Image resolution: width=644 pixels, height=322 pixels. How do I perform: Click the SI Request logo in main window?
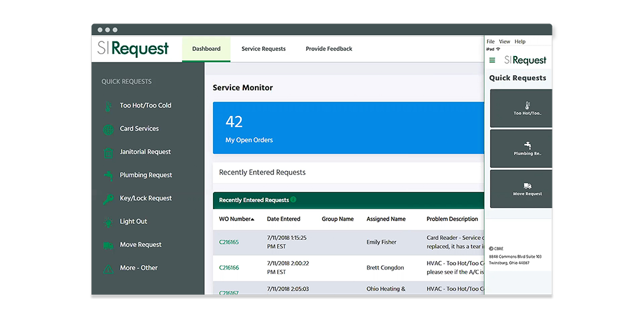[133, 49]
